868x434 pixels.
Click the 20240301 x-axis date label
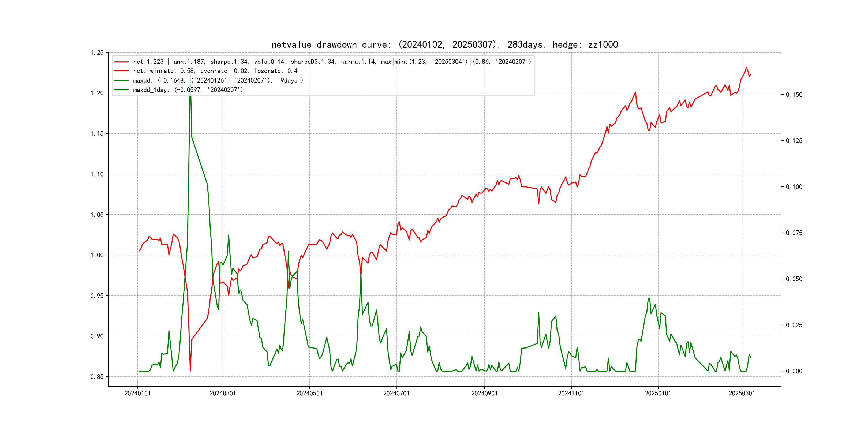223,393
